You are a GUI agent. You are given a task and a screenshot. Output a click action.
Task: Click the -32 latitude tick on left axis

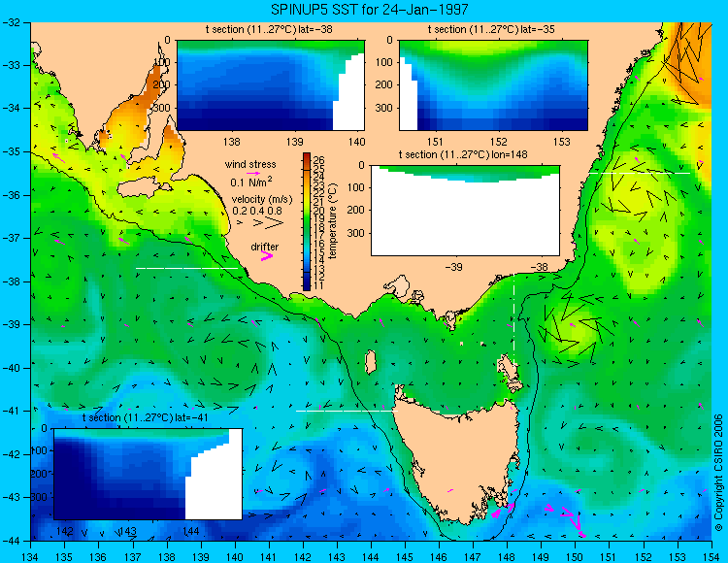11,21
